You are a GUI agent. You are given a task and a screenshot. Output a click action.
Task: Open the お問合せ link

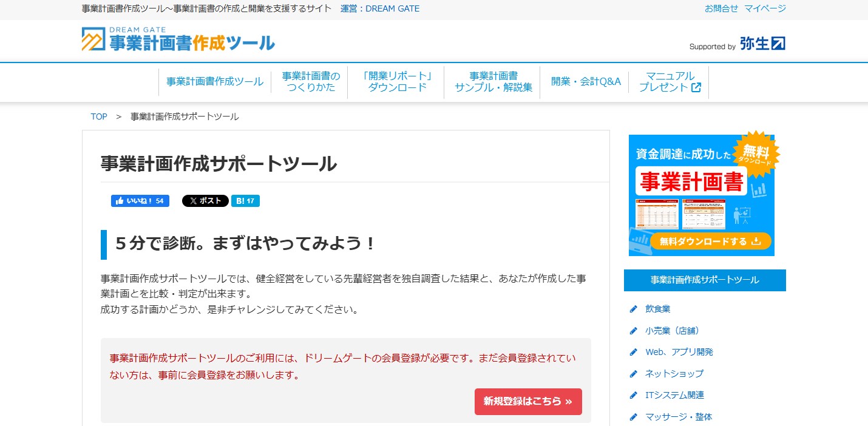click(721, 8)
